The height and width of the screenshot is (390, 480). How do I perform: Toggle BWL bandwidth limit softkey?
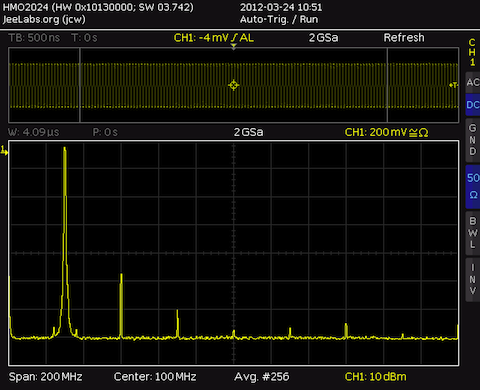click(473, 233)
